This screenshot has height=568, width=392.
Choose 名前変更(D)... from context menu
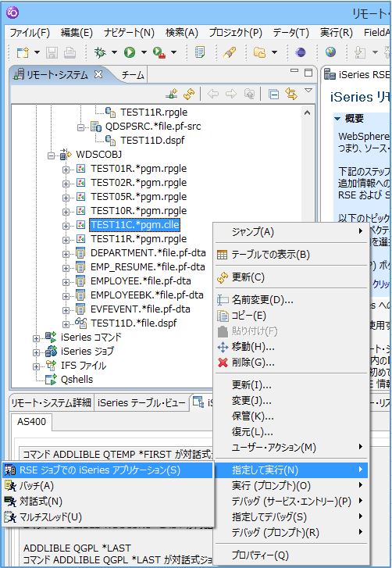(x=291, y=299)
